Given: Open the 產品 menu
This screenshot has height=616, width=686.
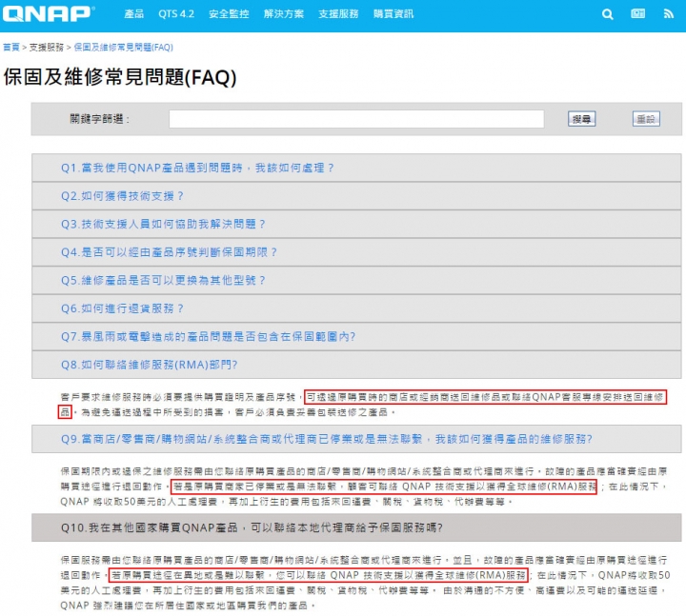Looking at the screenshot, I should pos(134,14).
